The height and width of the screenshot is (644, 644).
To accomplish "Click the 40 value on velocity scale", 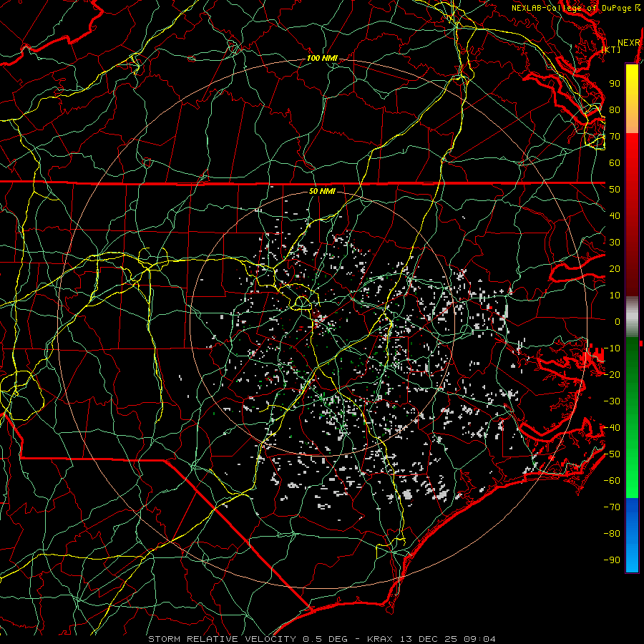I will click(615, 216).
